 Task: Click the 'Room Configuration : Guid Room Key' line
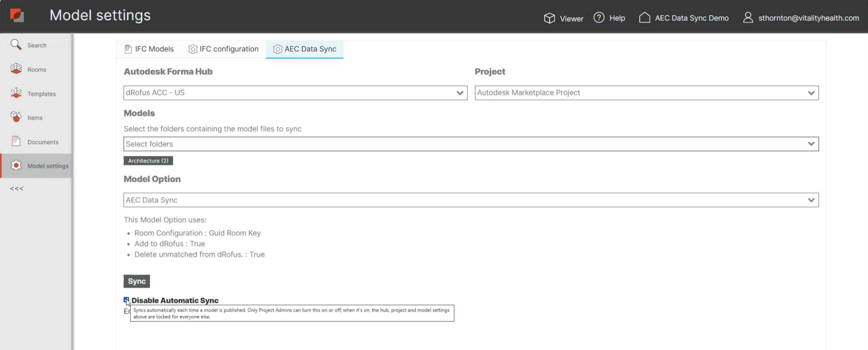(x=197, y=233)
